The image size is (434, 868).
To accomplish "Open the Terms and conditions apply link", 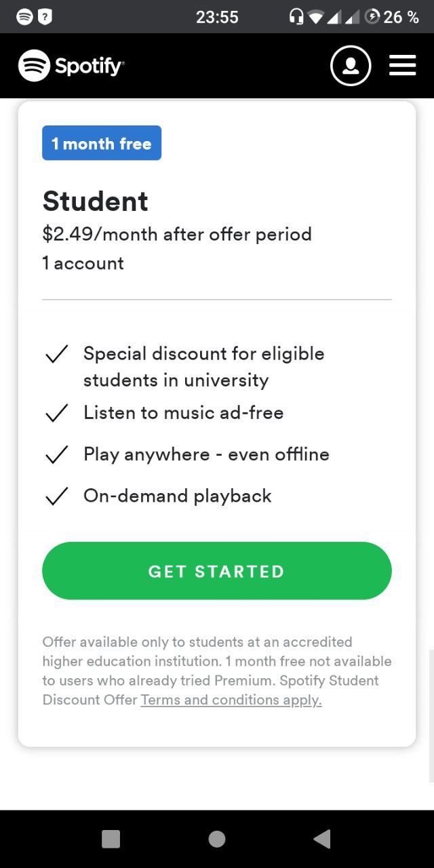I will (231, 700).
